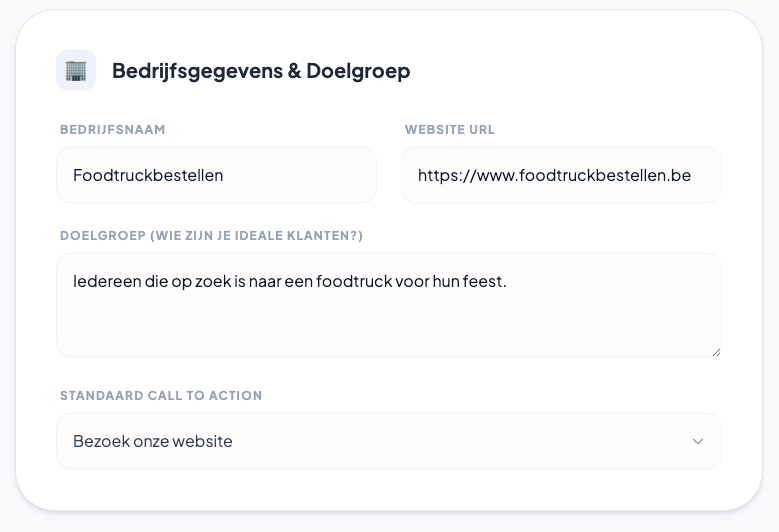Click the DOELGROEP (WIE ZIJN JE IDEALE KLANTEN?) label
Screen dimensions: 779x532
(212, 235)
